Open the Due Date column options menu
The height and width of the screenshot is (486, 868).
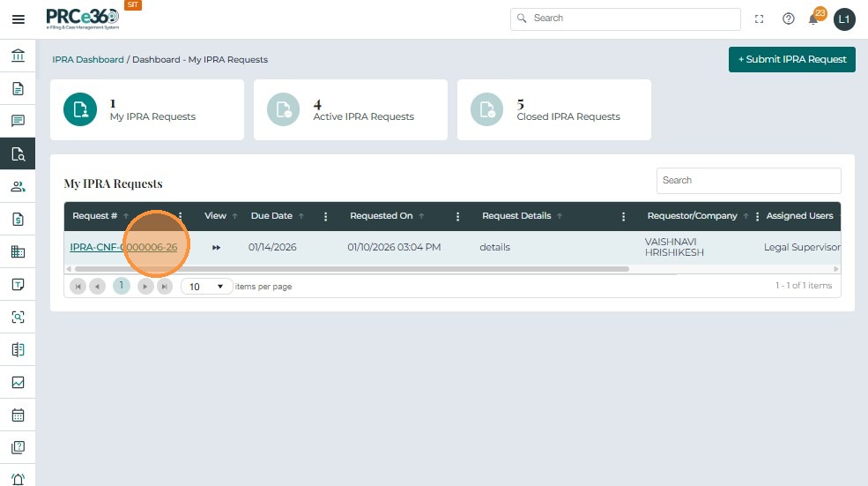(325, 216)
